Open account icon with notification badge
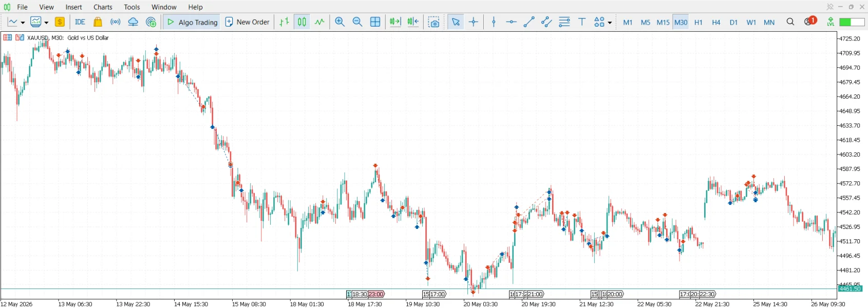868x308 pixels. click(810, 22)
